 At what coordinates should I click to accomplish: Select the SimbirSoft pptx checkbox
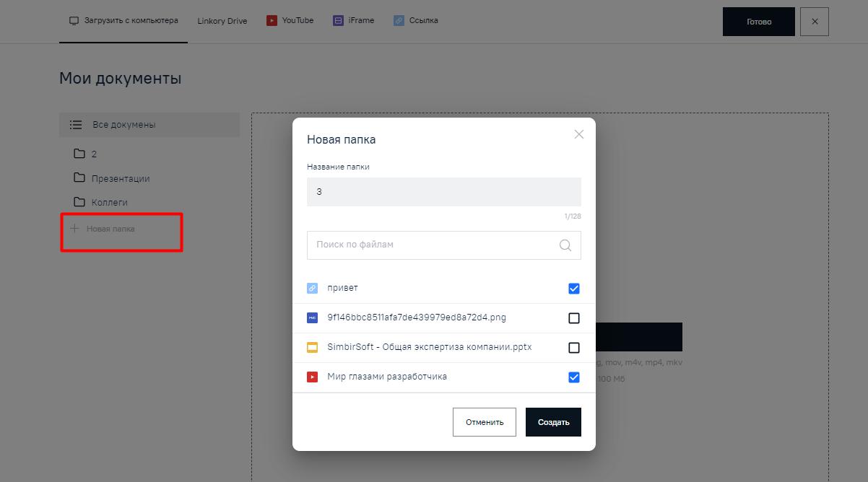[574, 348]
